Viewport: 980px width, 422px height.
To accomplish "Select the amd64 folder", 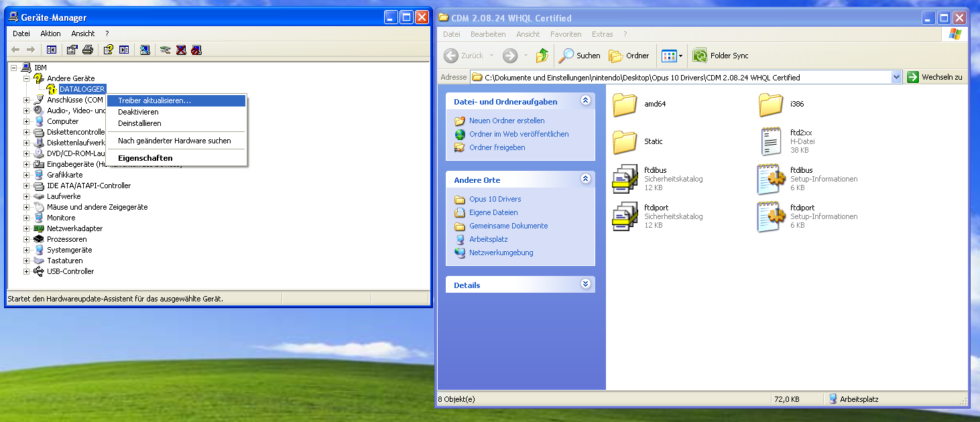I will pyautogui.click(x=640, y=104).
